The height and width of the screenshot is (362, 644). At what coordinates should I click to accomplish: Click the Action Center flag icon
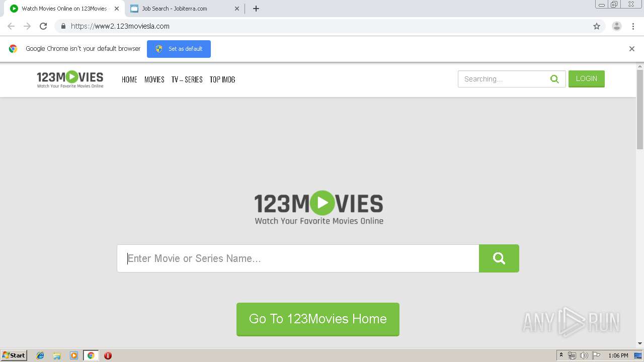point(596,355)
